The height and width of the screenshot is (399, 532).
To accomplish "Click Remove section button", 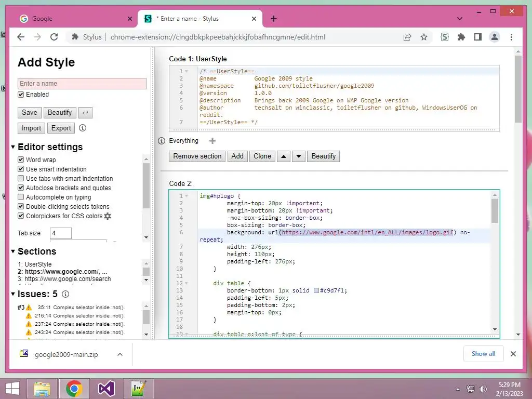I will (197, 156).
